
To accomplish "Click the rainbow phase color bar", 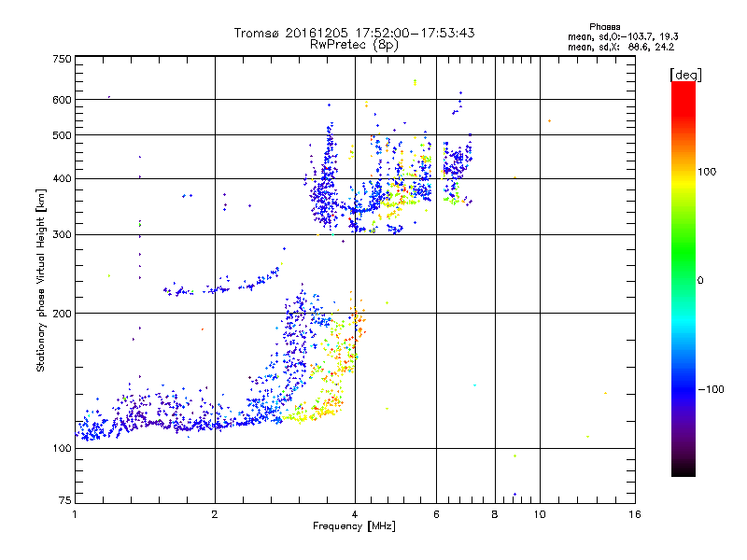I will click(684, 279).
